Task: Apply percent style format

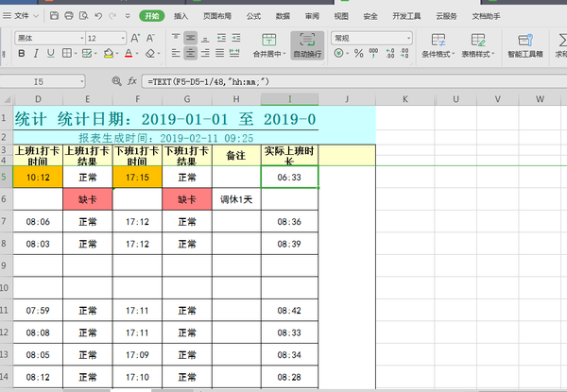Action: coord(359,54)
